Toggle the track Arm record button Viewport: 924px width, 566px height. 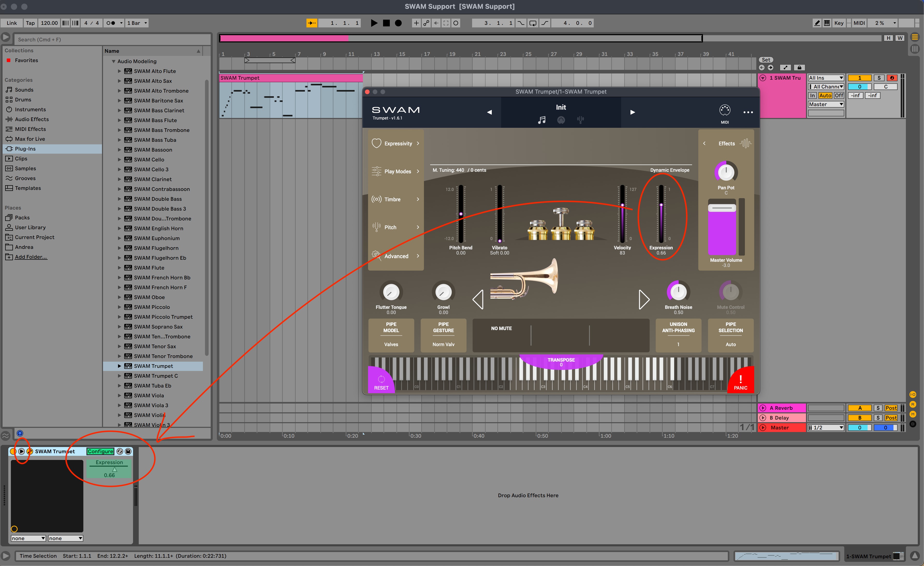(892, 78)
